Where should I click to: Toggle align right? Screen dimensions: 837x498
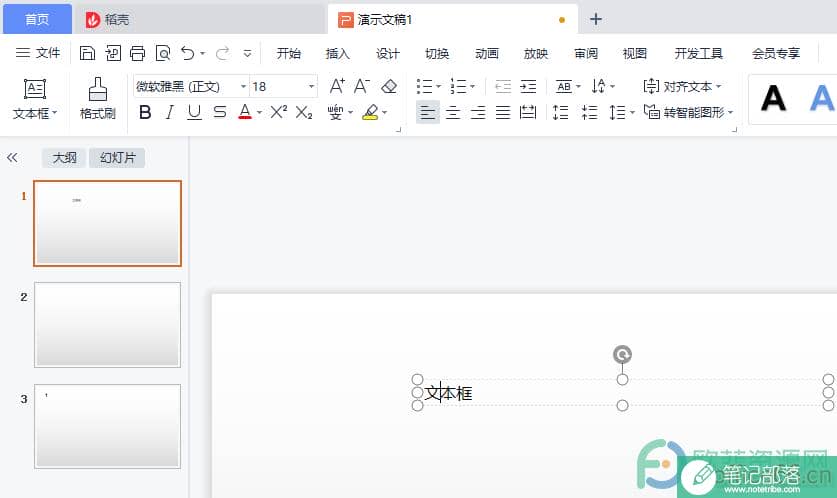pos(478,112)
